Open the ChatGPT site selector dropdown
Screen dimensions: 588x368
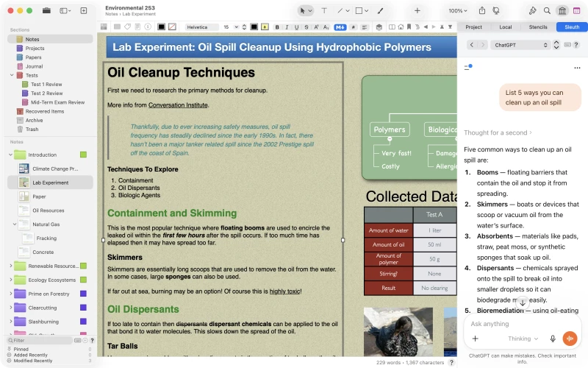[x=520, y=45]
